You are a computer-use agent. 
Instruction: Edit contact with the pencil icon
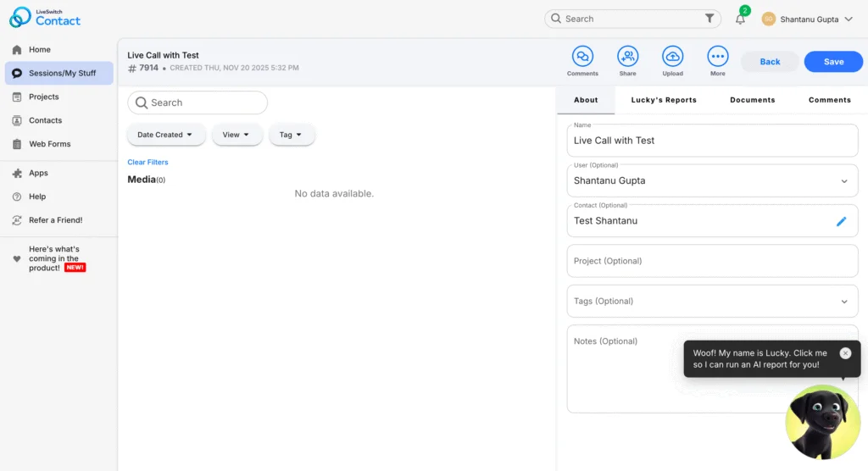[x=841, y=221]
